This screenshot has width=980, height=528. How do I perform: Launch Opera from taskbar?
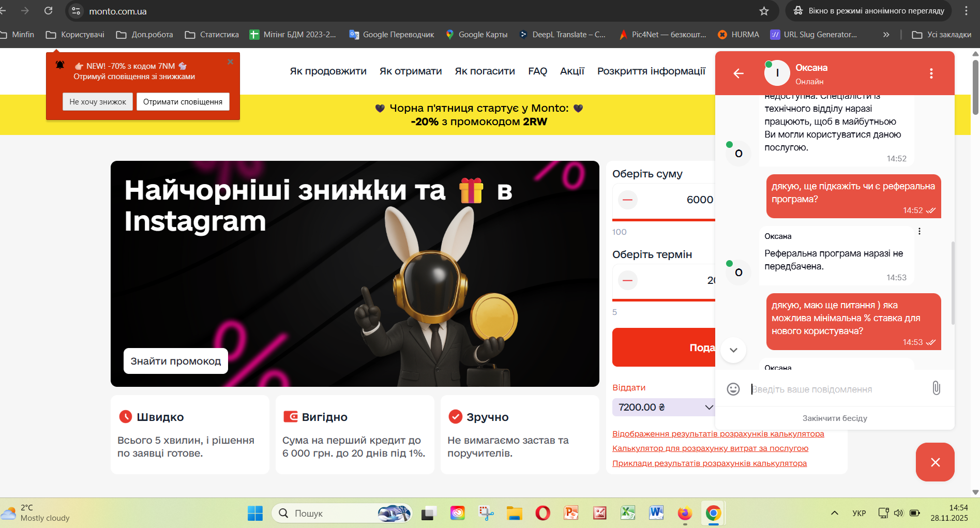(x=542, y=513)
